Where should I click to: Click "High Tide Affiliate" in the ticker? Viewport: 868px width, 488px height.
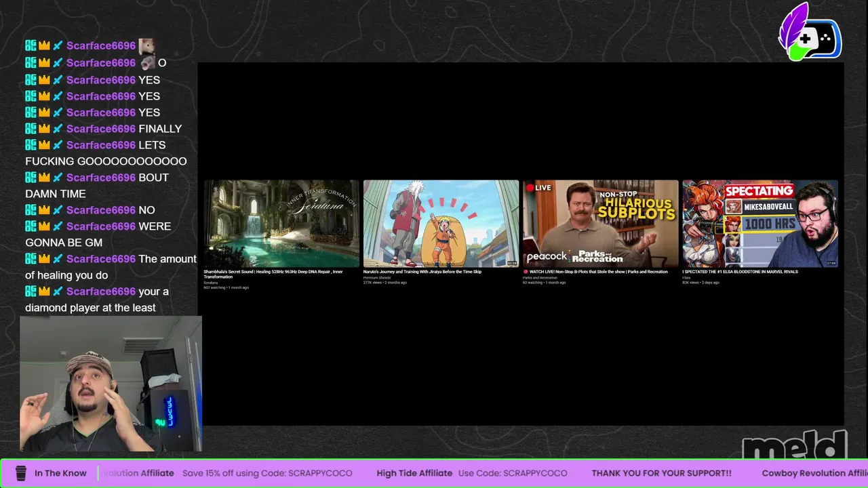[x=414, y=473]
